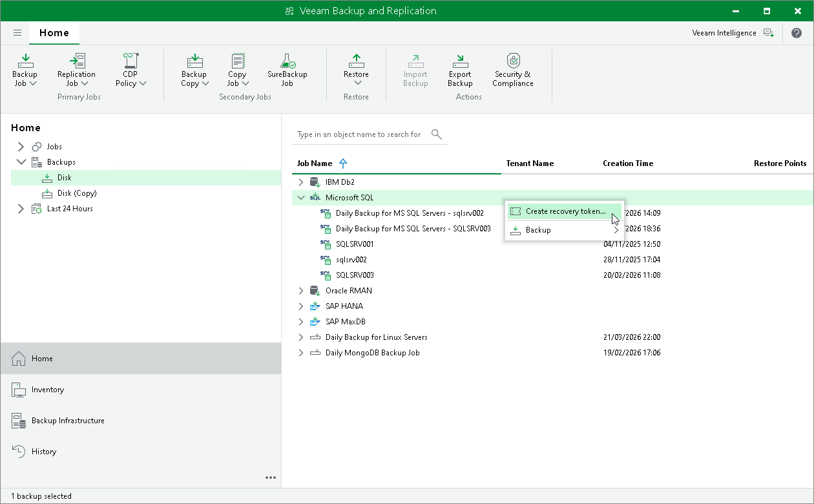Select the SAP HANA row
This screenshot has width=814, height=504.
click(x=552, y=306)
